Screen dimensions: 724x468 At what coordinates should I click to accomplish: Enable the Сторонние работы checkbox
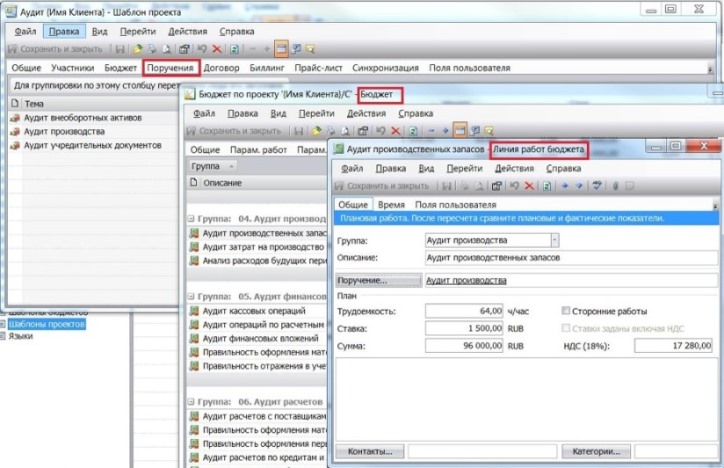click(566, 311)
